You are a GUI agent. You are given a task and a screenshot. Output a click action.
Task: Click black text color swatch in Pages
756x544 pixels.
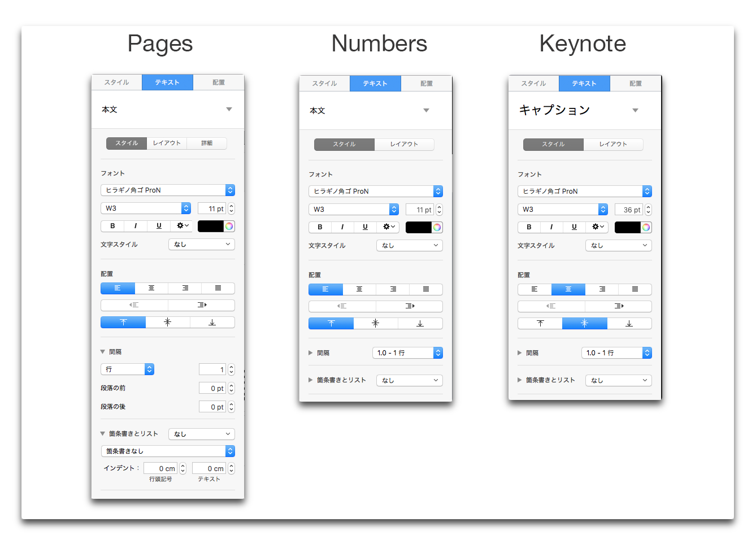[x=211, y=226]
